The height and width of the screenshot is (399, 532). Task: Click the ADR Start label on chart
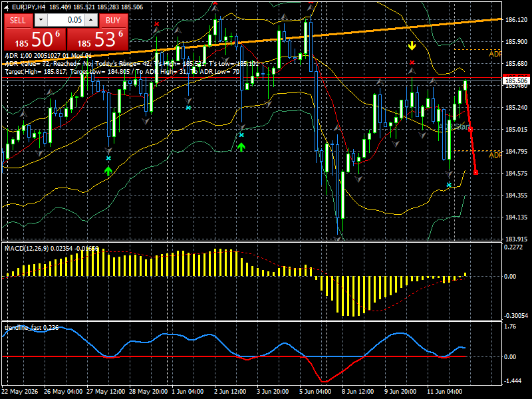pyautogui.click(x=454, y=126)
